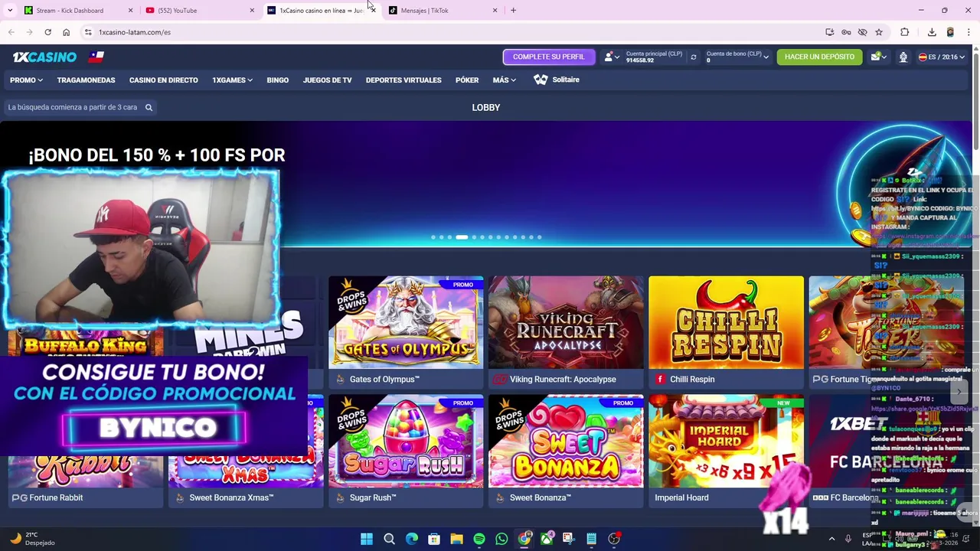The width and height of the screenshot is (980, 551).
Task: Open the user profile dropdown
Action: (611, 57)
